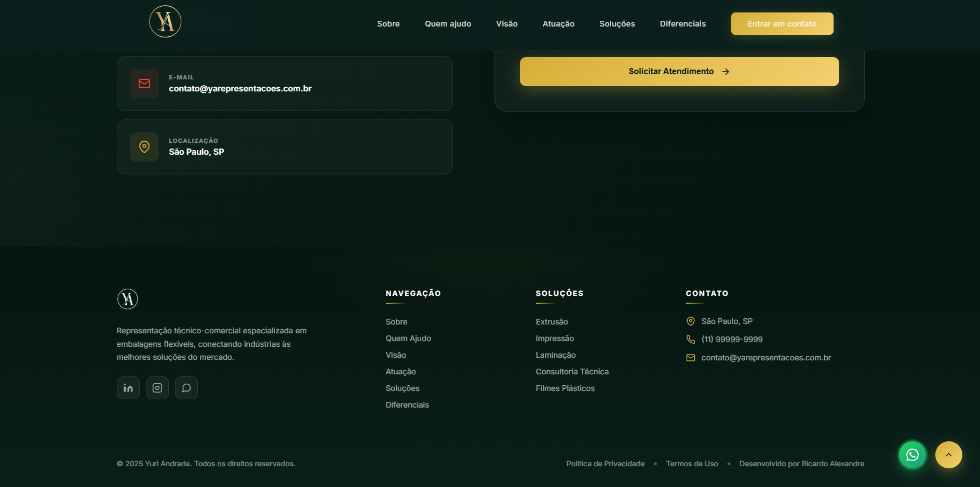This screenshot has height=487, width=980.
Task: Click the footer YA logo
Action: (x=127, y=299)
